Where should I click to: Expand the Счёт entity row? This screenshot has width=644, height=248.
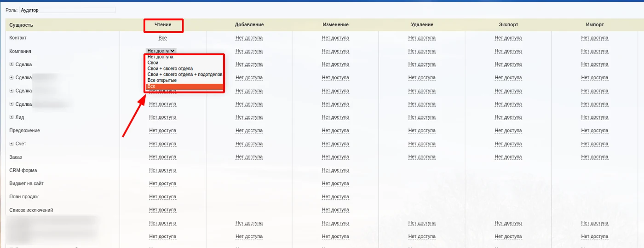(11, 144)
